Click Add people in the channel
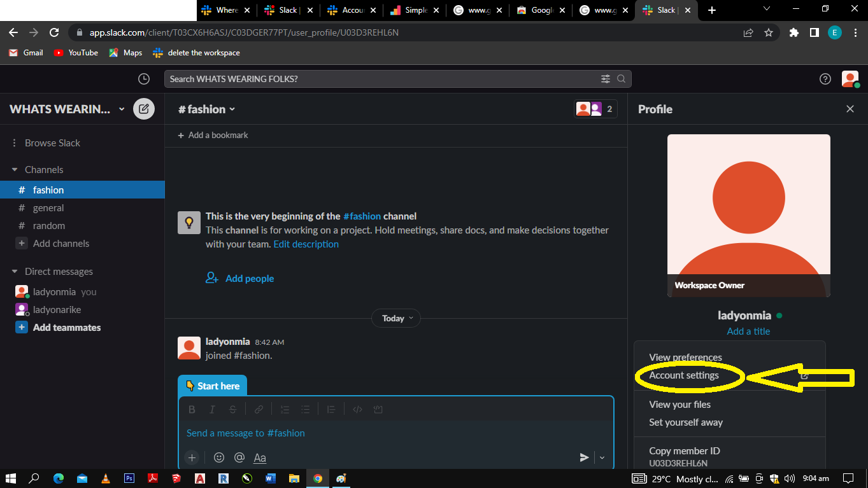Screen dimensions: 868x488 click(240, 279)
